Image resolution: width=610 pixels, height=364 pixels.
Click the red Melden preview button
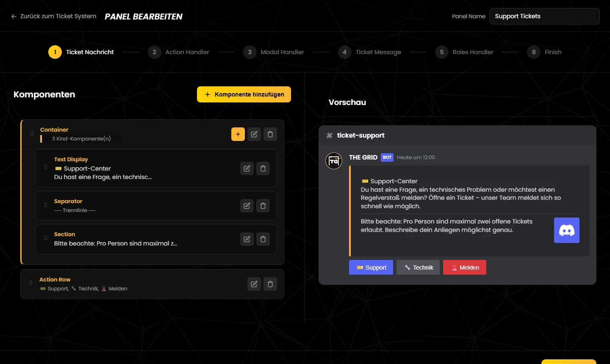[x=465, y=267]
